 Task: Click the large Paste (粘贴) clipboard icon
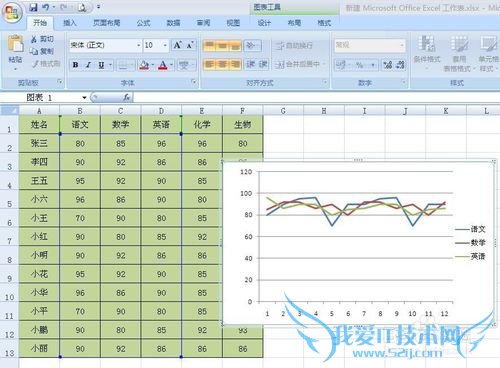tap(16, 44)
